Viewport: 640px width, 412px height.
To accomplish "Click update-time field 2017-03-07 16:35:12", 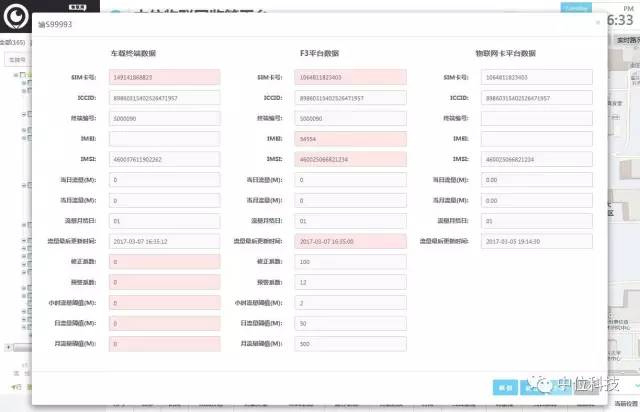I will 164,241.
